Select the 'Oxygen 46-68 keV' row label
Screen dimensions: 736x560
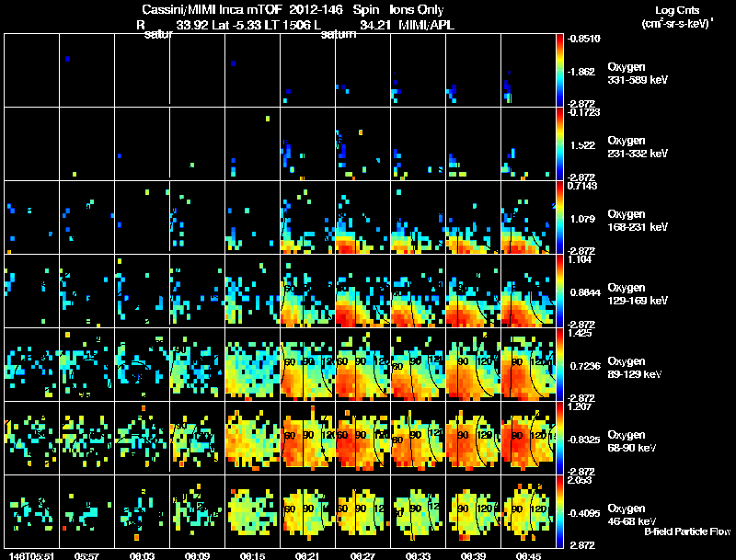click(632, 515)
